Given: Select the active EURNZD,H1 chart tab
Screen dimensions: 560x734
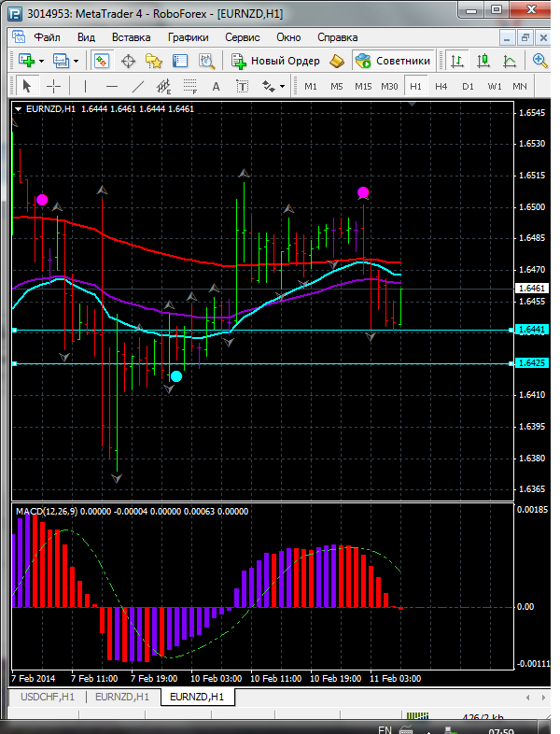Looking at the screenshot, I should pyautogui.click(x=197, y=697).
